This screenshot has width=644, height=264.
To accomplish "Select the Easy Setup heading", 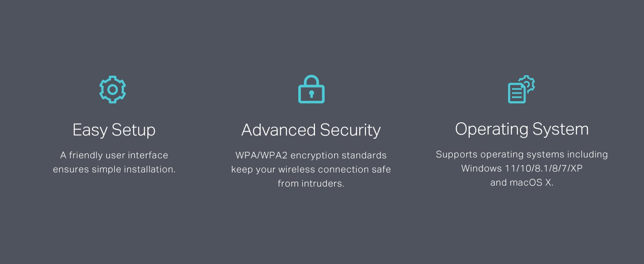I will coord(114,130).
